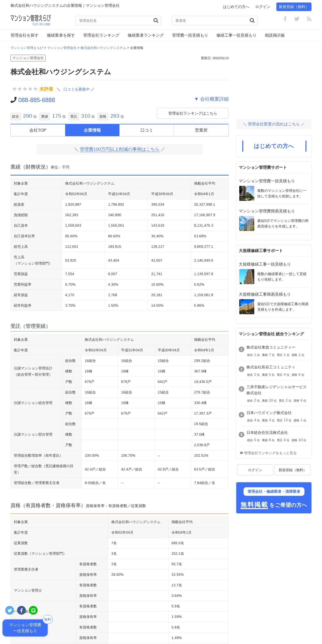Open the 営業所 tab
The height and width of the screenshot is (644, 322).
(201, 130)
